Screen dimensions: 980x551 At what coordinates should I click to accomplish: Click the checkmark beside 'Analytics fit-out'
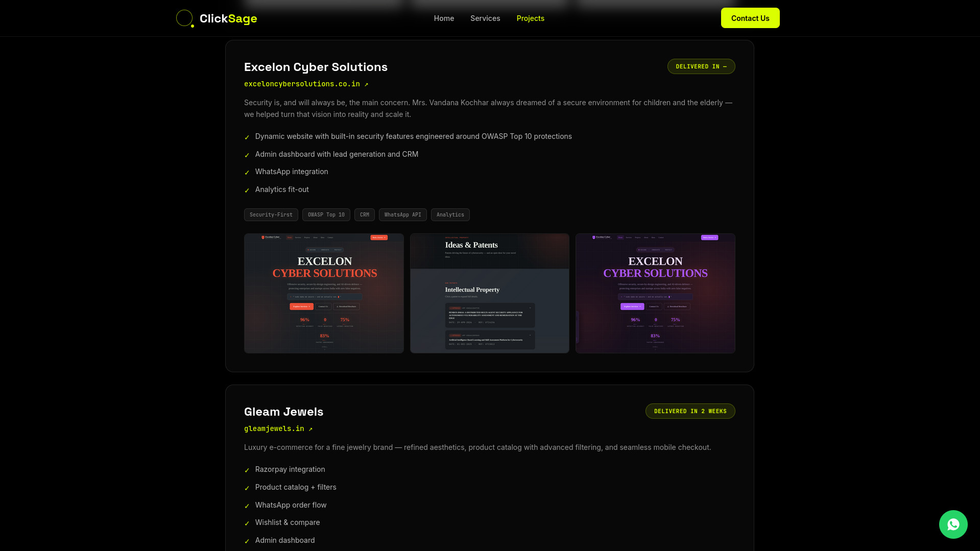[247, 190]
